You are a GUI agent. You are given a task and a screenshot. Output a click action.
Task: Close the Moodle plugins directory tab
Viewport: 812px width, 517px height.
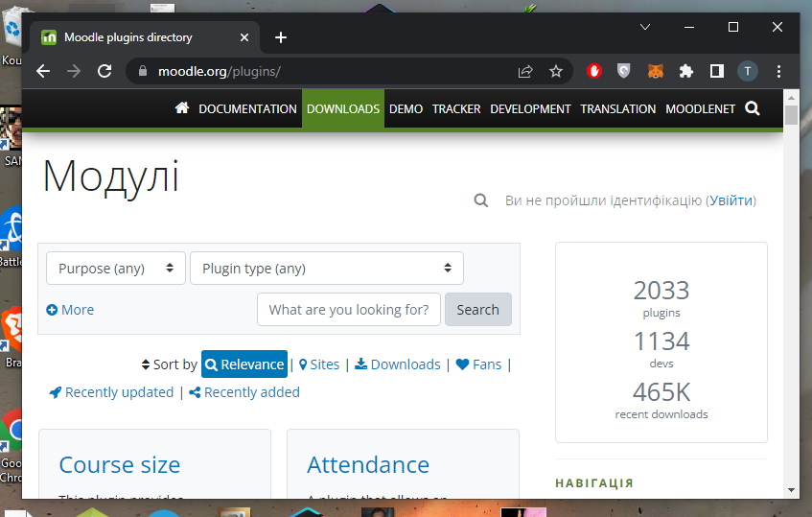(x=244, y=37)
